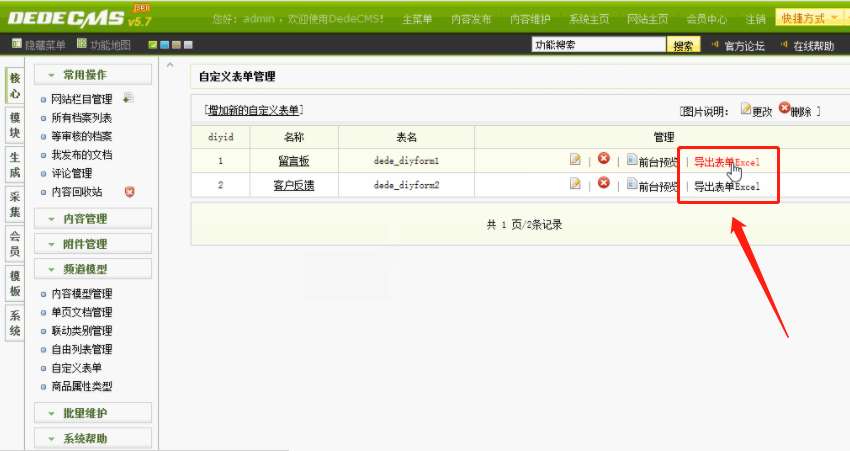The height and width of the screenshot is (451, 850).
Task: Select the dede_diyform1 table name cell
Action: [406, 161]
